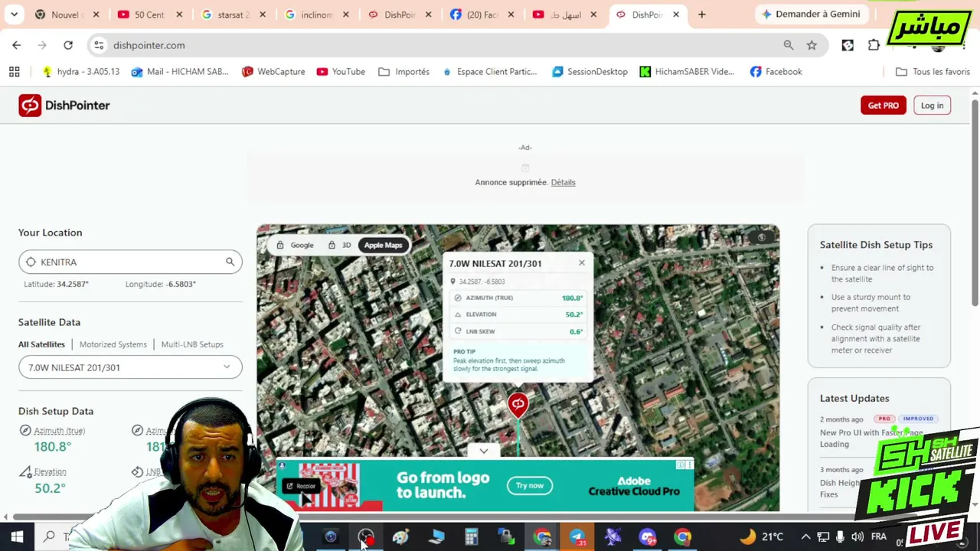The image size is (980, 551).
Task: Open the Paint palette icon in the taskbar
Action: click(x=400, y=536)
